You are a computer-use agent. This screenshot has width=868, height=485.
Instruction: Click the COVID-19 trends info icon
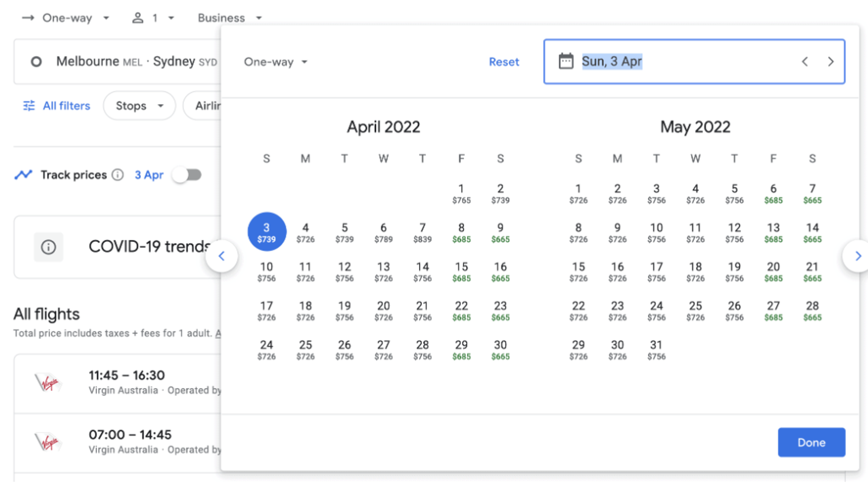(x=48, y=247)
